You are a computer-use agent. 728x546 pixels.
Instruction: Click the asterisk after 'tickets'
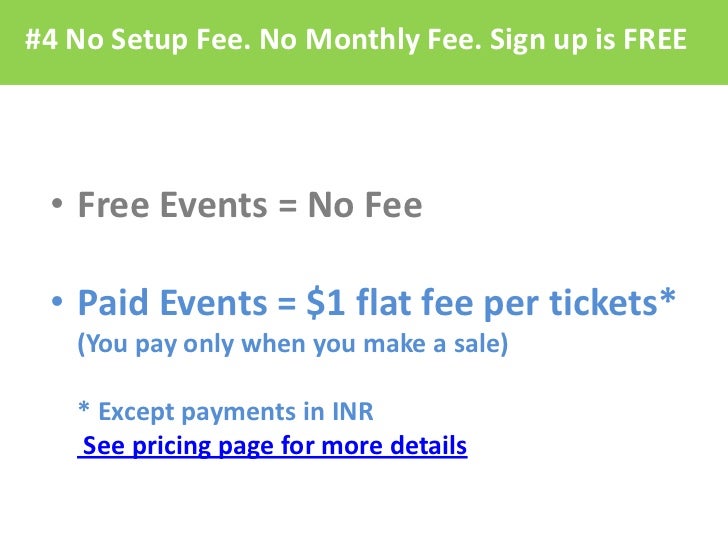click(x=667, y=296)
